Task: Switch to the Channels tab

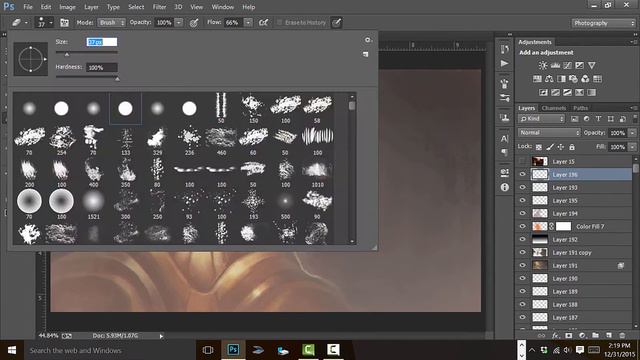Action: click(554, 108)
